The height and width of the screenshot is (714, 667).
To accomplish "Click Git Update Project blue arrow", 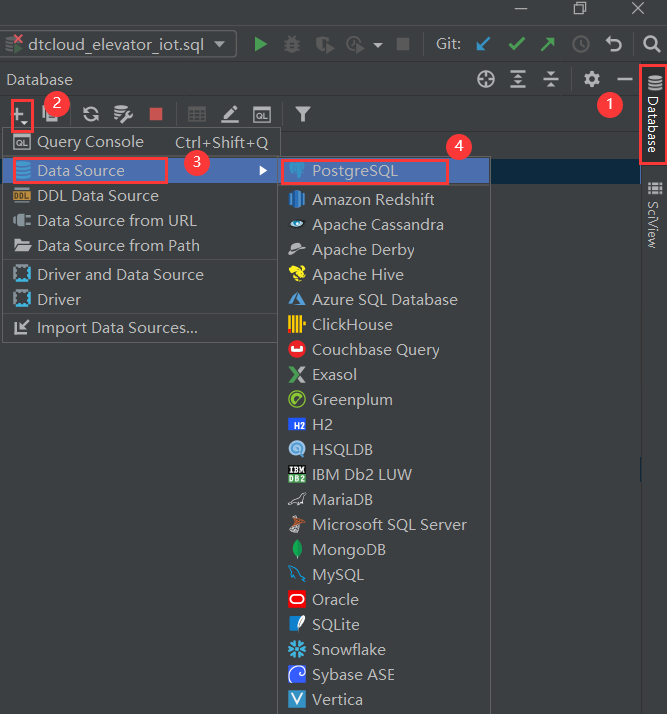I will (483, 44).
